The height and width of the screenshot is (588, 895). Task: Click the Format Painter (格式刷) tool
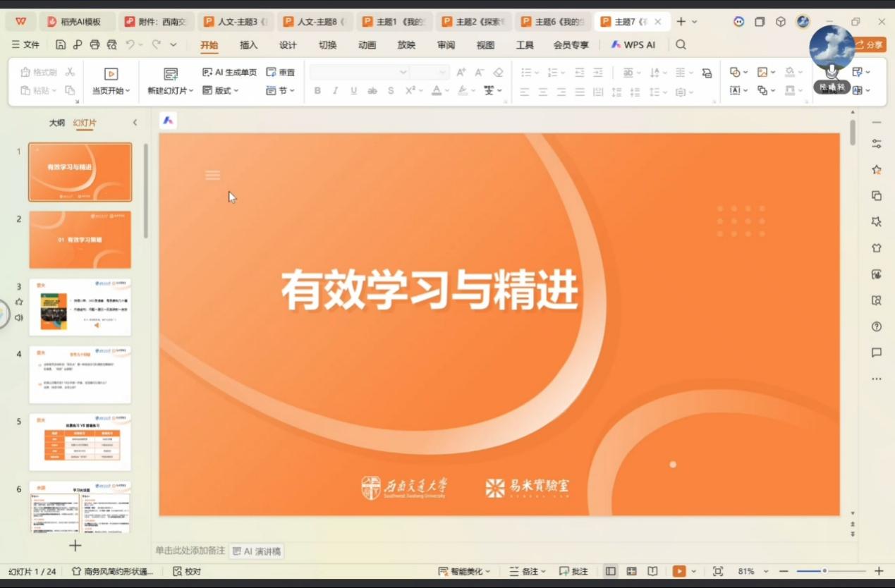point(39,72)
